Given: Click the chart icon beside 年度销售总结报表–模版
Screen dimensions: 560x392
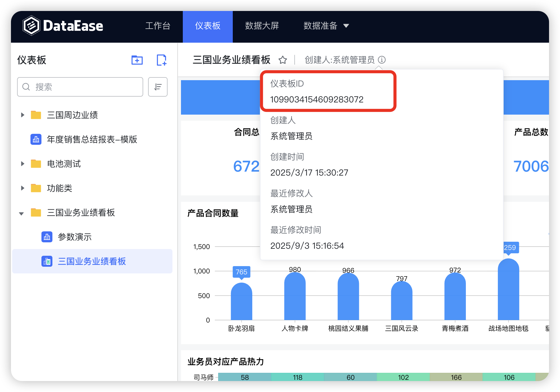Looking at the screenshot, I should tap(36, 139).
